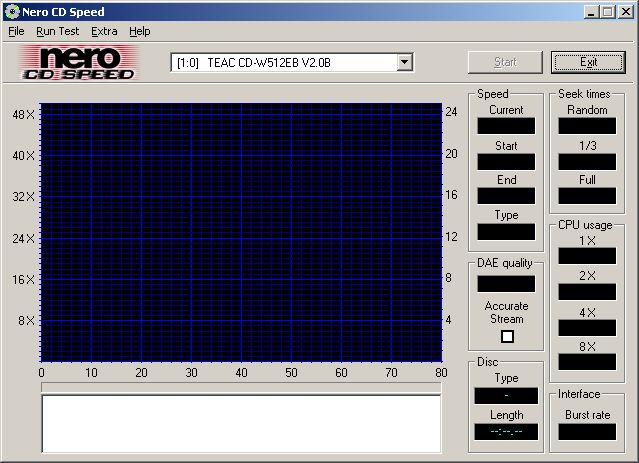
Task: Click the blue speed graph area
Action: pos(240,231)
